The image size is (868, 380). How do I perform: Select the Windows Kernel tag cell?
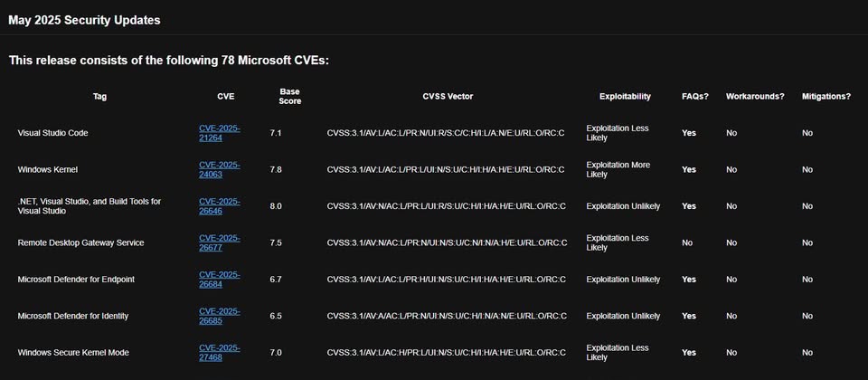(48, 169)
